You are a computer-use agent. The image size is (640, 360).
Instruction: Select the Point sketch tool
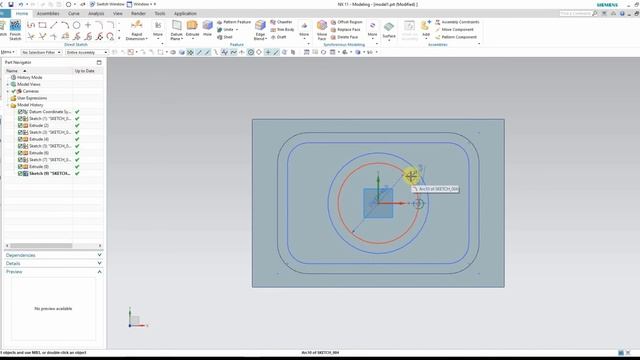click(88, 25)
